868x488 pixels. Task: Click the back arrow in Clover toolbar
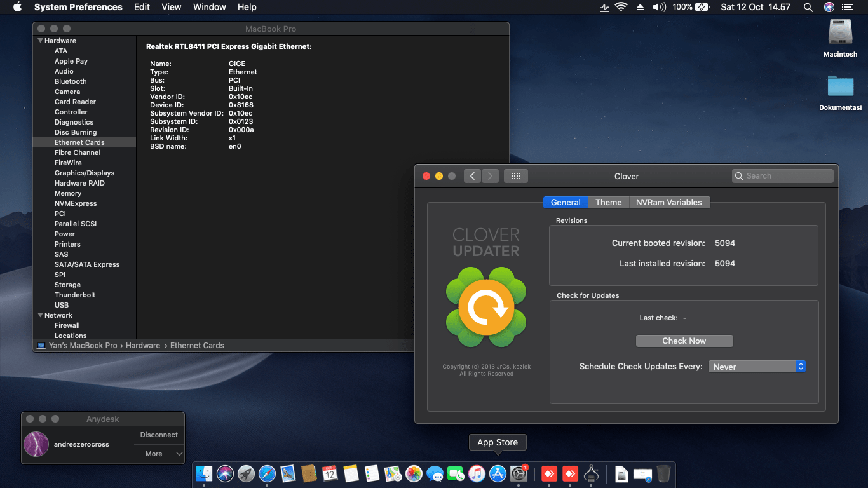pyautogui.click(x=472, y=176)
